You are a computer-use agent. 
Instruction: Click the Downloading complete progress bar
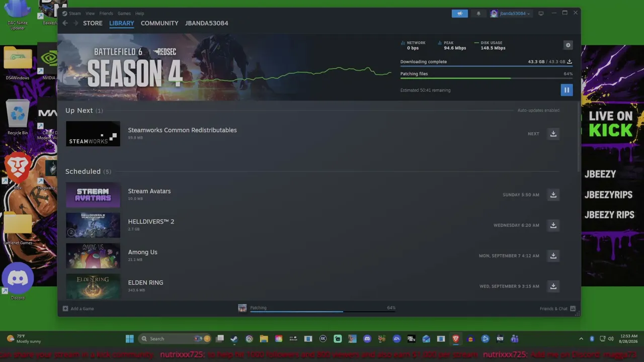tap(487, 66)
